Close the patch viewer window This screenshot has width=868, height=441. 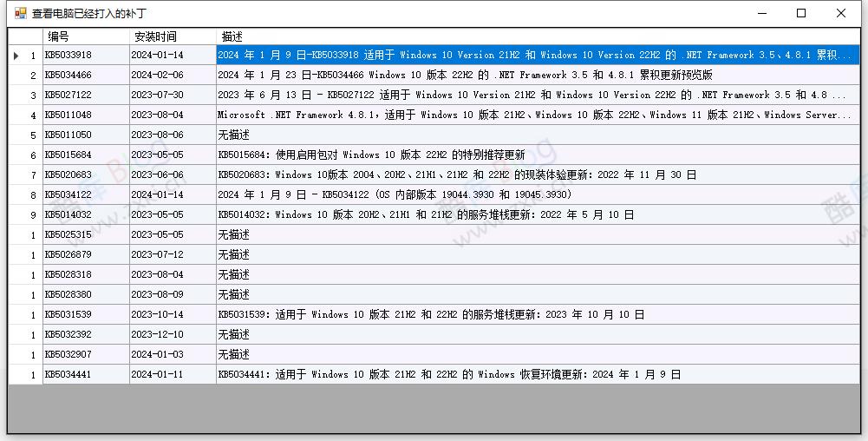point(841,13)
